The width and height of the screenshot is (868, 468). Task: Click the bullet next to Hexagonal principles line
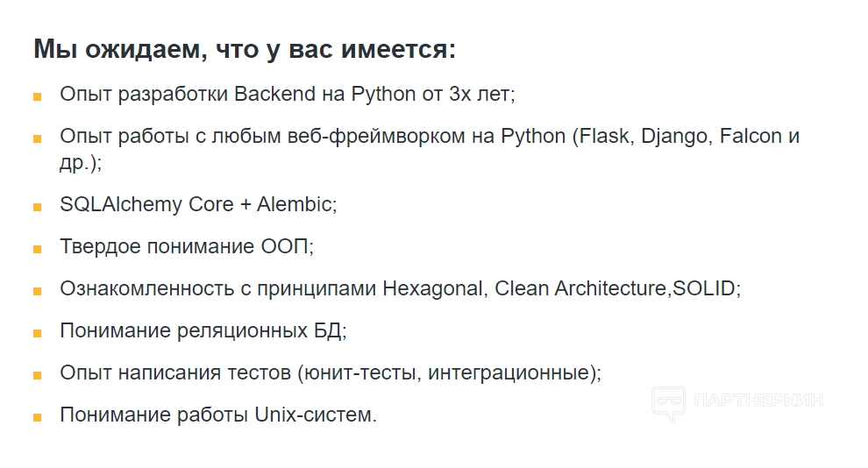click(x=38, y=291)
